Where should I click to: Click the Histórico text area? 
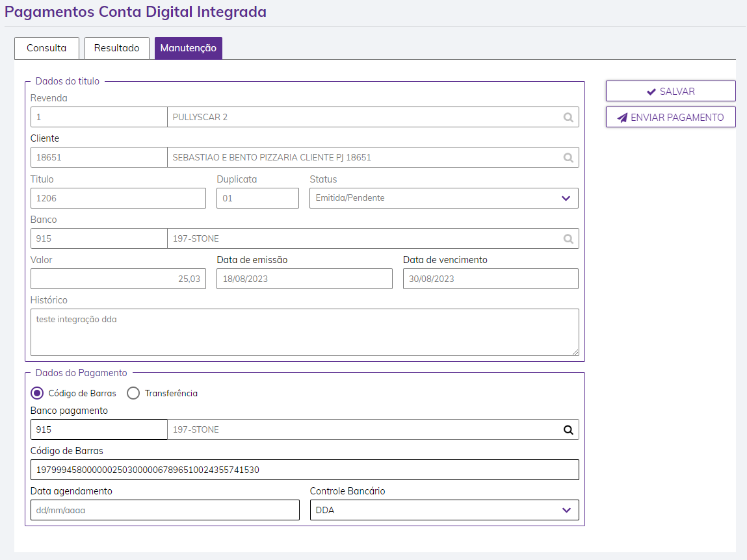304,332
